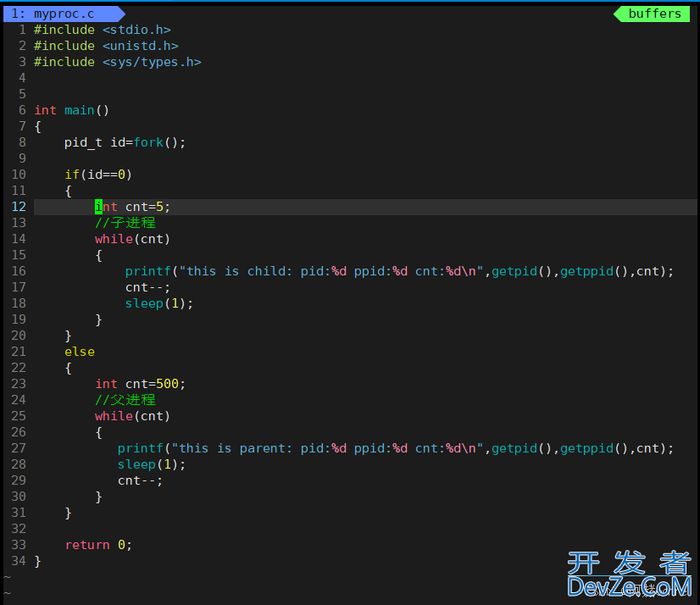Click cnt--; on line 29
This screenshot has width=700, height=605.
click(x=140, y=480)
